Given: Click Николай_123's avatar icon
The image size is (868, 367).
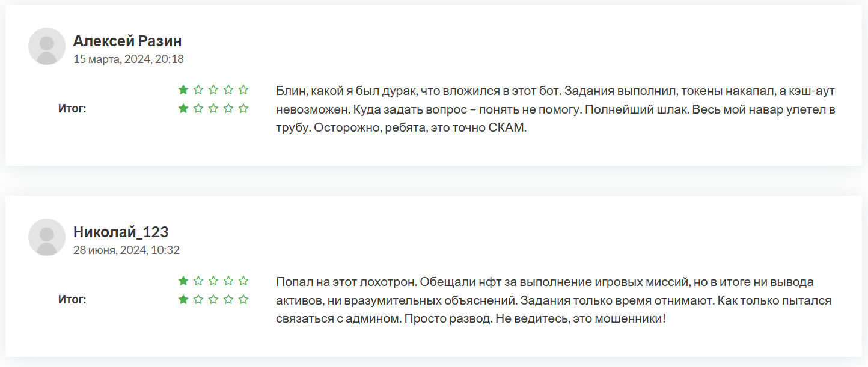Looking at the screenshot, I should click(47, 237).
